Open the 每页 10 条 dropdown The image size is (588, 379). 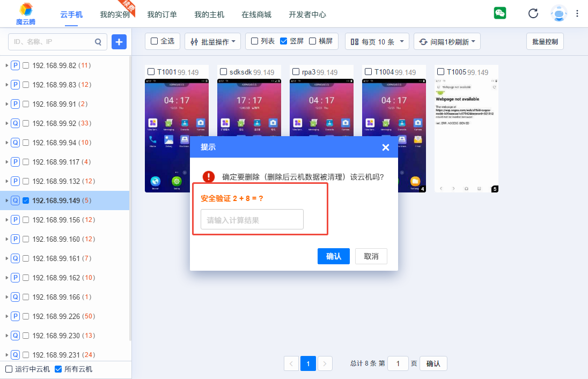pos(377,41)
